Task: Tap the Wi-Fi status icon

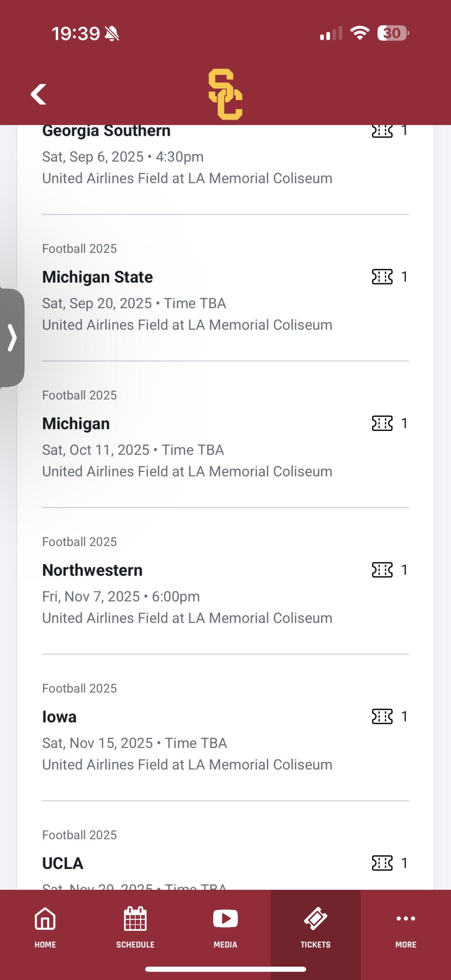Action: [x=360, y=33]
